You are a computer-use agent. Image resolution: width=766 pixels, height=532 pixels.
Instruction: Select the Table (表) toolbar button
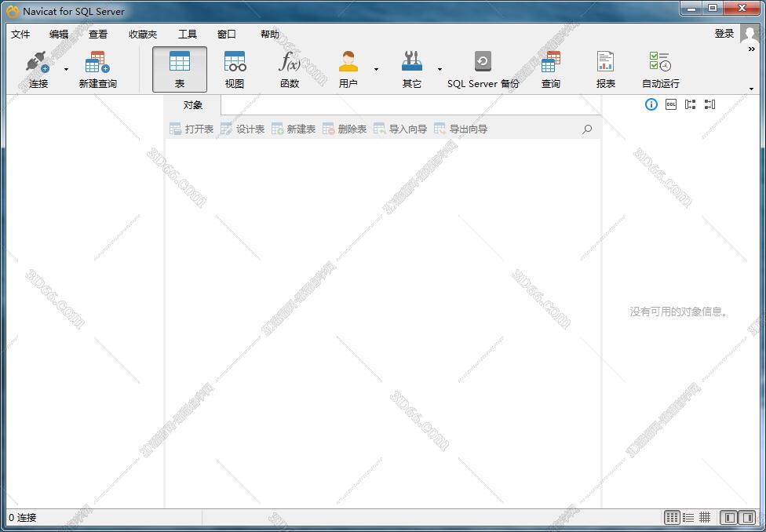point(180,69)
